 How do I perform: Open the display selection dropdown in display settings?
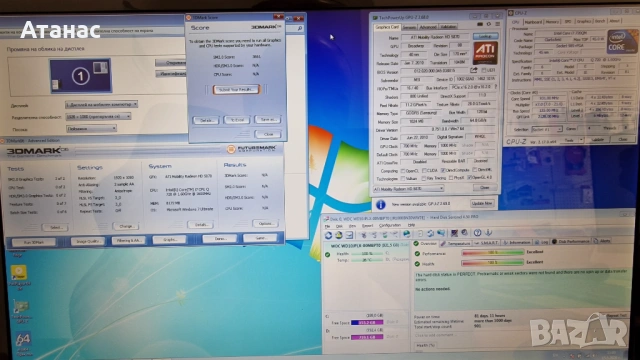point(101,104)
